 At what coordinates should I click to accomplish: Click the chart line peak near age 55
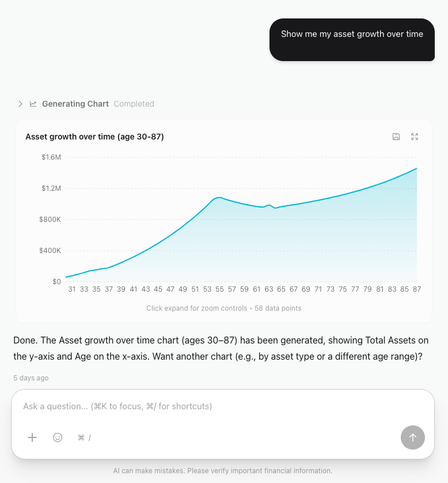pos(218,198)
